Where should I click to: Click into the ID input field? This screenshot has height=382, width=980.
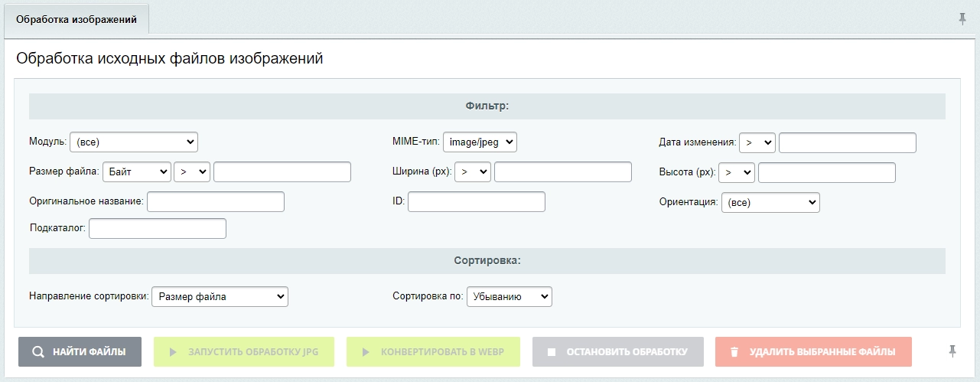pyautogui.click(x=477, y=202)
